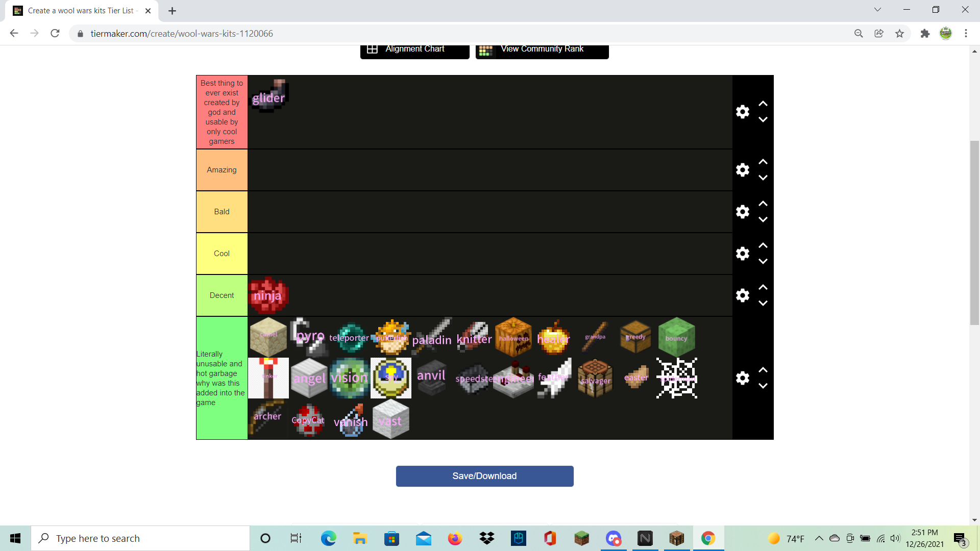Move the Bald tier row down
This screenshot has width=980, height=551.
click(x=763, y=220)
